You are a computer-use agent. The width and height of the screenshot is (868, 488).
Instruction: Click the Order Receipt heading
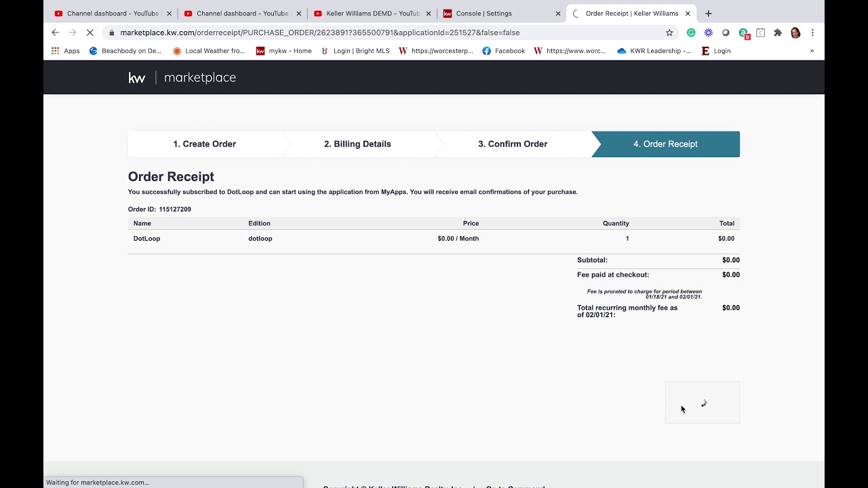click(171, 177)
